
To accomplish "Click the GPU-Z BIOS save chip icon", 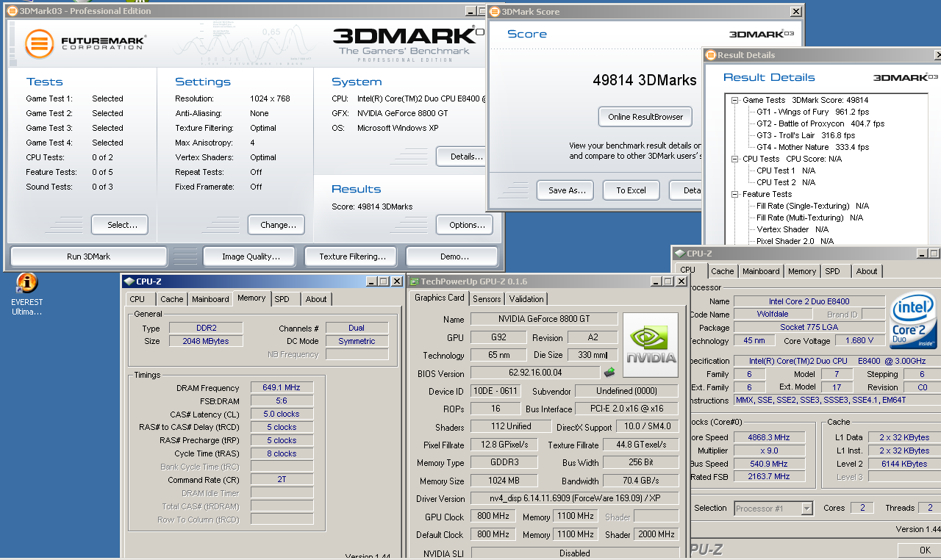I will click(x=609, y=373).
